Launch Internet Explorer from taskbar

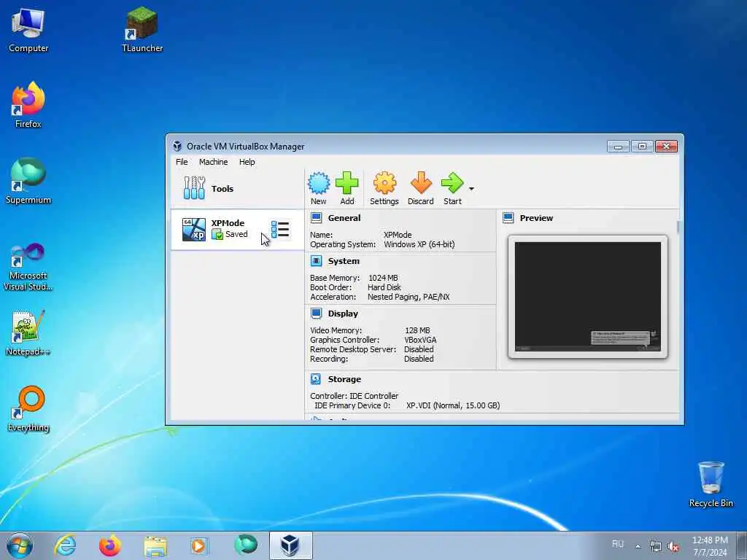(65, 545)
